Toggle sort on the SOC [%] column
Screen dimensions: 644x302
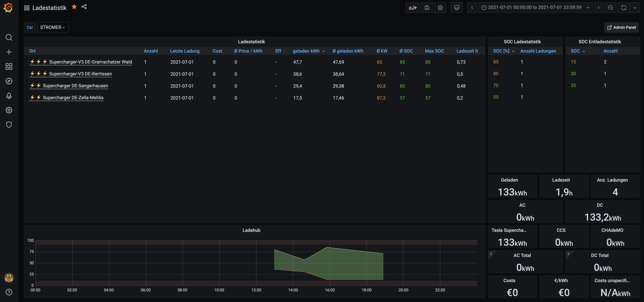coord(501,51)
